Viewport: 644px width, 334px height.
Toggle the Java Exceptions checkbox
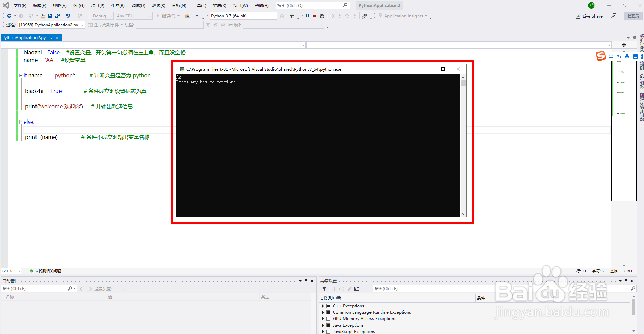(x=328, y=325)
